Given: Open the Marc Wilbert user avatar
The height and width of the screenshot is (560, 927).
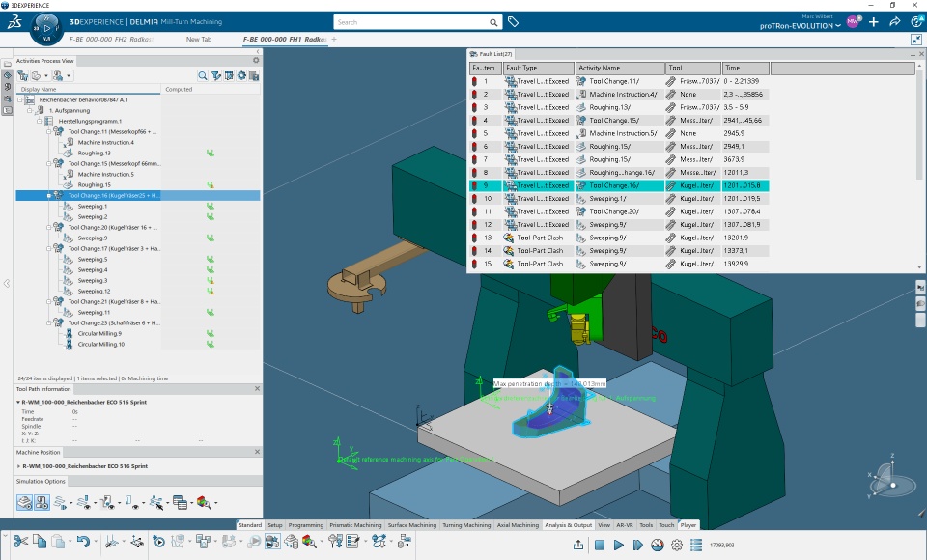Looking at the screenshot, I should 853,22.
